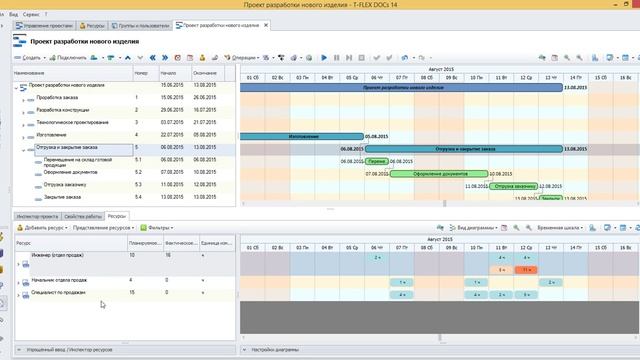Click the project icon beside the page title
The width and height of the screenshot is (640, 360).
(x=20, y=41)
